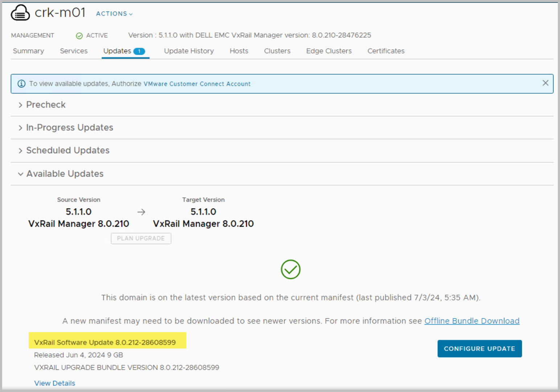Expand the Scheduled Updates section

point(68,150)
